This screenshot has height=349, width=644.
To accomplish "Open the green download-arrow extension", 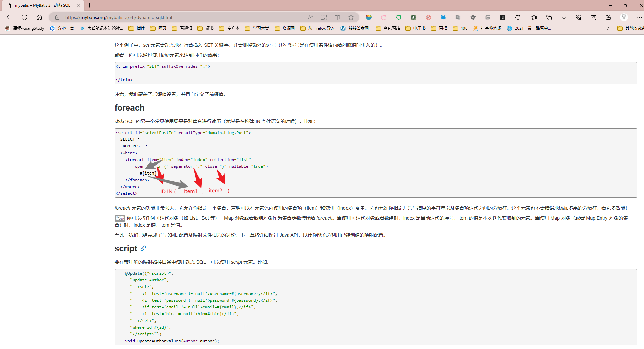I will pyautogui.click(x=413, y=17).
